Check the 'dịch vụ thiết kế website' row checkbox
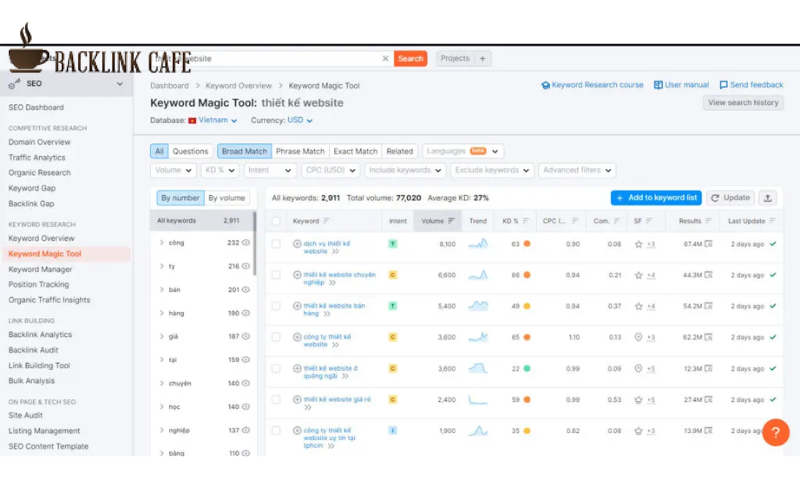The image size is (800, 500). [276, 244]
